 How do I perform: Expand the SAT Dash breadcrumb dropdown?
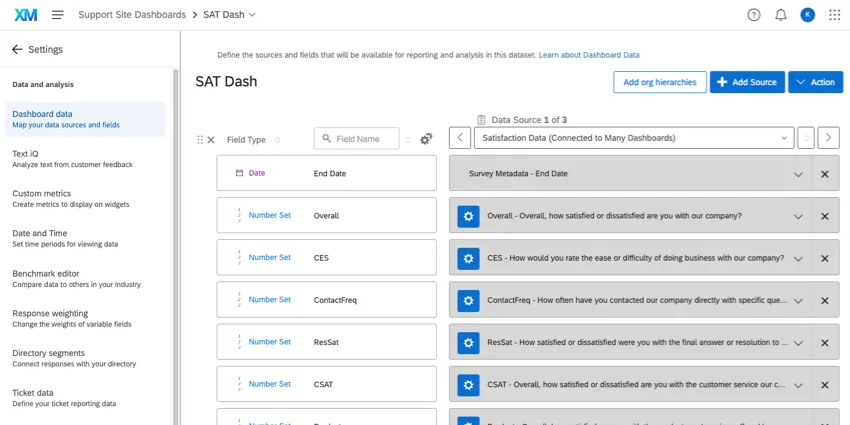pyautogui.click(x=252, y=15)
